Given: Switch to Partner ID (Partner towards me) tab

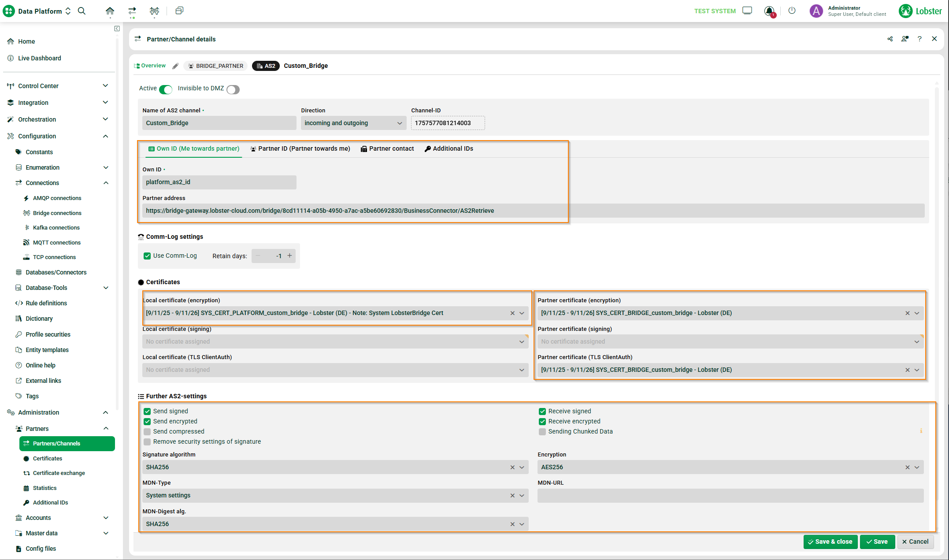Looking at the screenshot, I should pyautogui.click(x=300, y=149).
